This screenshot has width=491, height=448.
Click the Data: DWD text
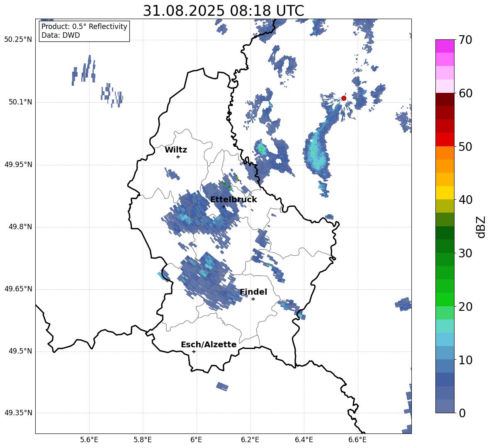tap(61, 35)
